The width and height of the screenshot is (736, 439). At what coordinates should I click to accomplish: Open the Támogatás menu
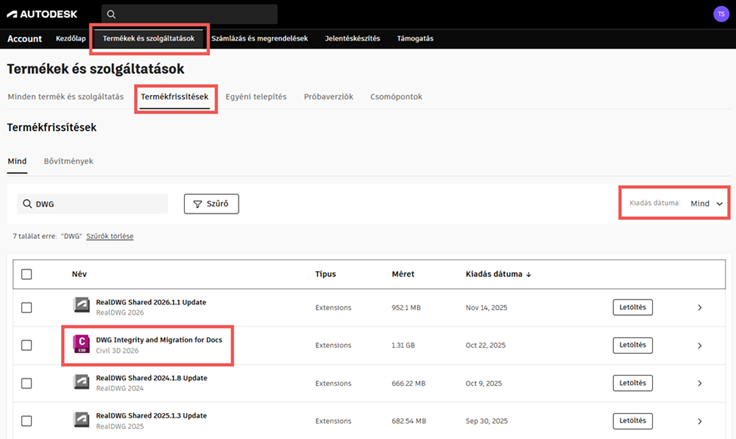(415, 39)
